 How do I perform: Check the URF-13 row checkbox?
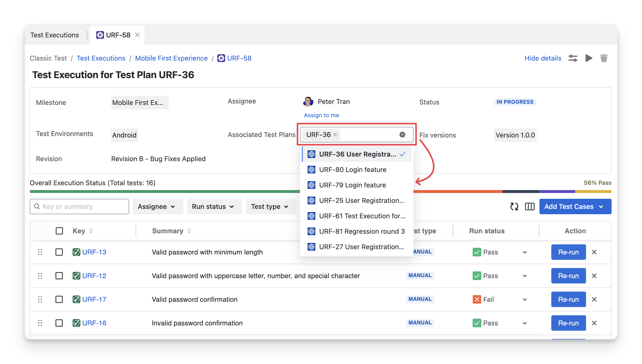[x=59, y=252]
